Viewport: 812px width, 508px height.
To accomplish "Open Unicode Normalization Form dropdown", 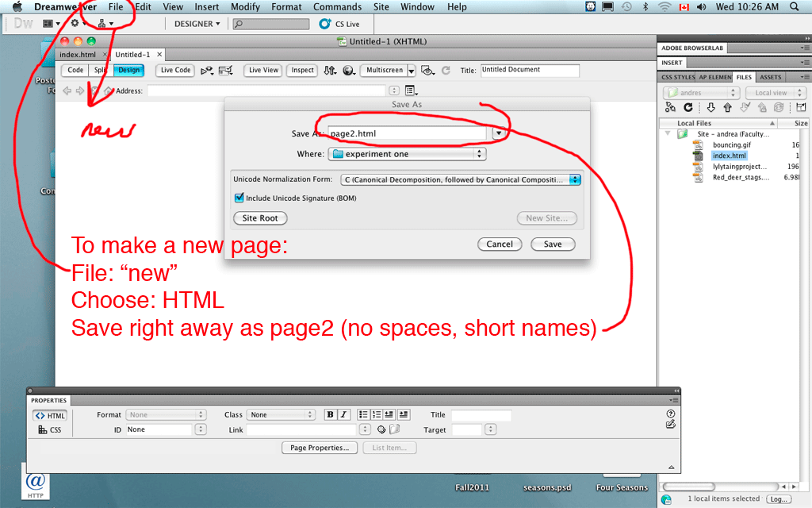I will point(461,179).
